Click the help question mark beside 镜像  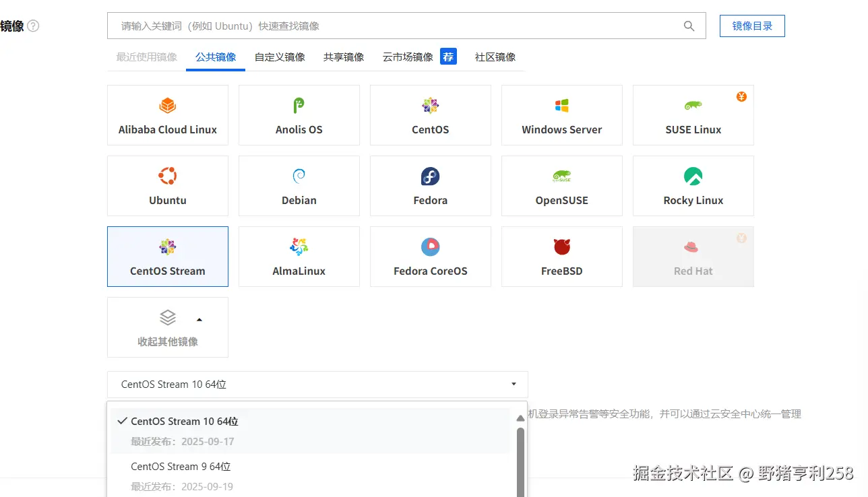click(x=33, y=26)
